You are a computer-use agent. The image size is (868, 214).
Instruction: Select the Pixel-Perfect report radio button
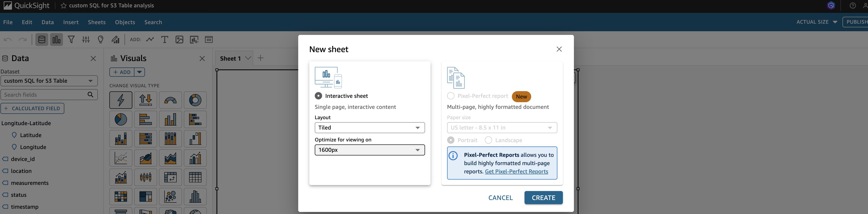tap(451, 96)
